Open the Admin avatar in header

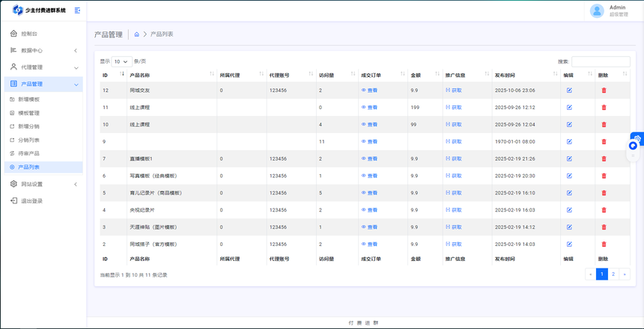point(597,10)
